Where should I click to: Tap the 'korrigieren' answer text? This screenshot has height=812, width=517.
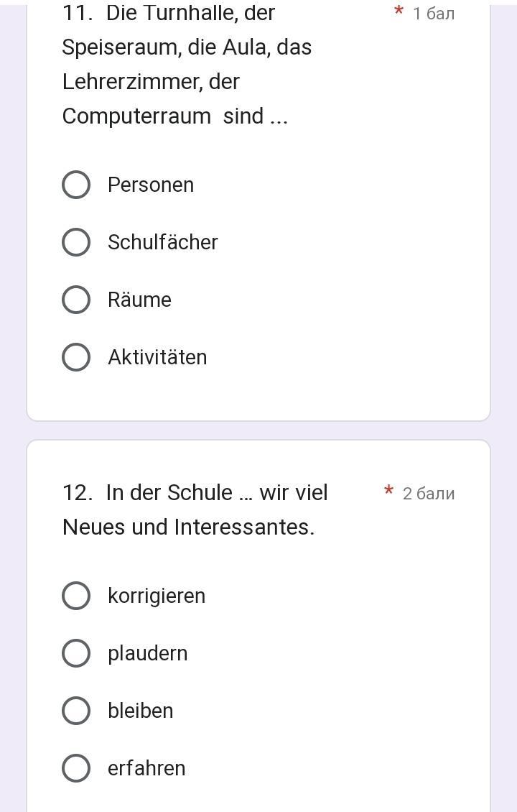[157, 596]
